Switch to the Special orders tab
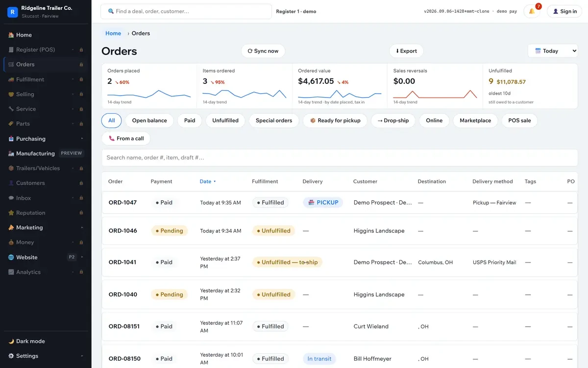Viewport: 588px width, 368px height. [x=274, y=121]
